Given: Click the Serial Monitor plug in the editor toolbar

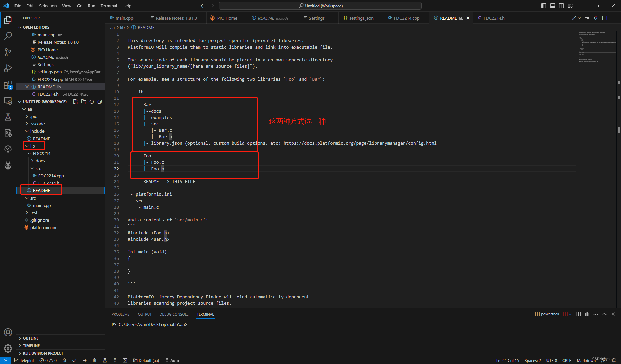Looking at the screenshot, I should coord(596,18).
